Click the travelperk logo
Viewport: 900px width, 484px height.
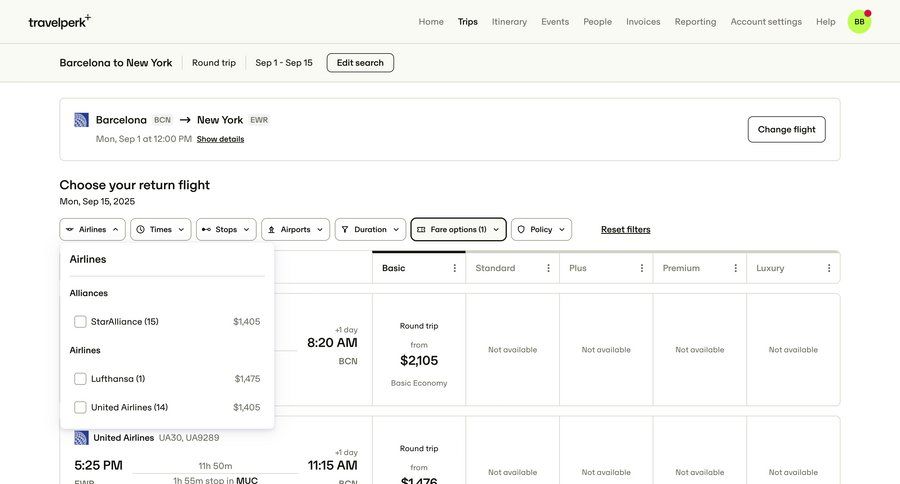point(59,21)
